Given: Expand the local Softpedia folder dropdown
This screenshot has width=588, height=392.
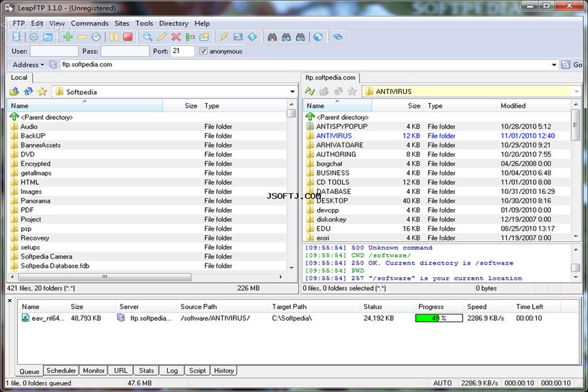Looking at the screenshot, I should point(292,92).
